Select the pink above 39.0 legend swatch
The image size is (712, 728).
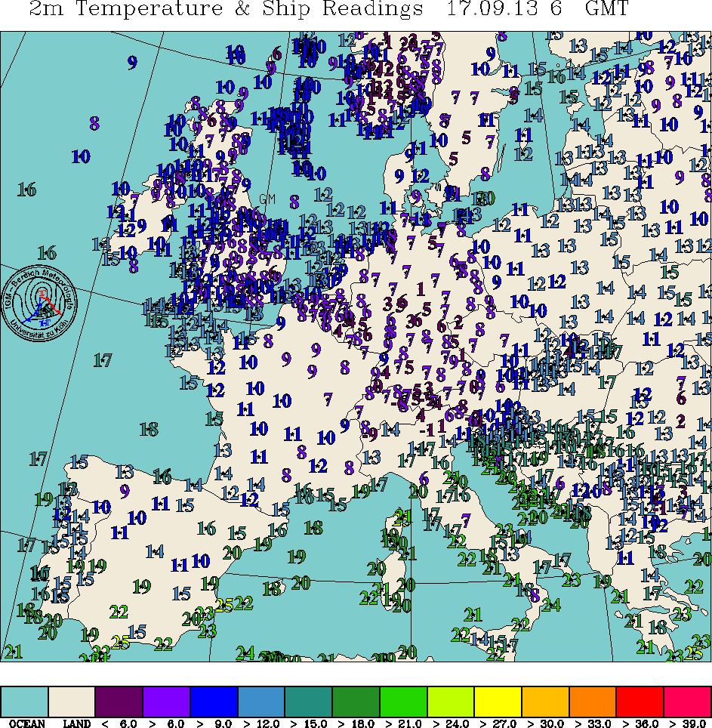coord(687,702)
